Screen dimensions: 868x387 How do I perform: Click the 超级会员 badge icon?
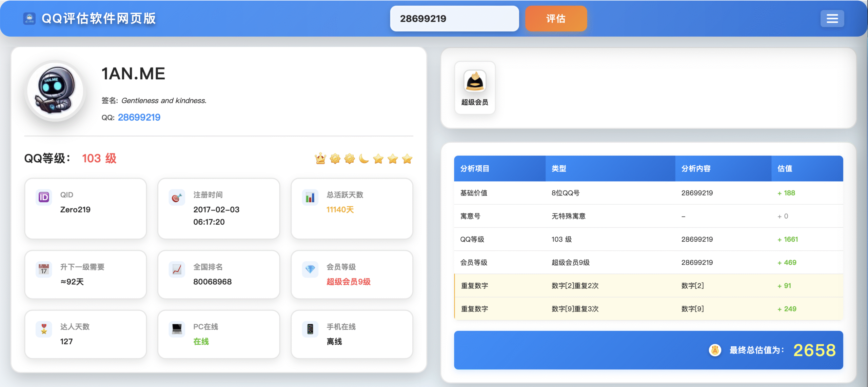point(475,81)
